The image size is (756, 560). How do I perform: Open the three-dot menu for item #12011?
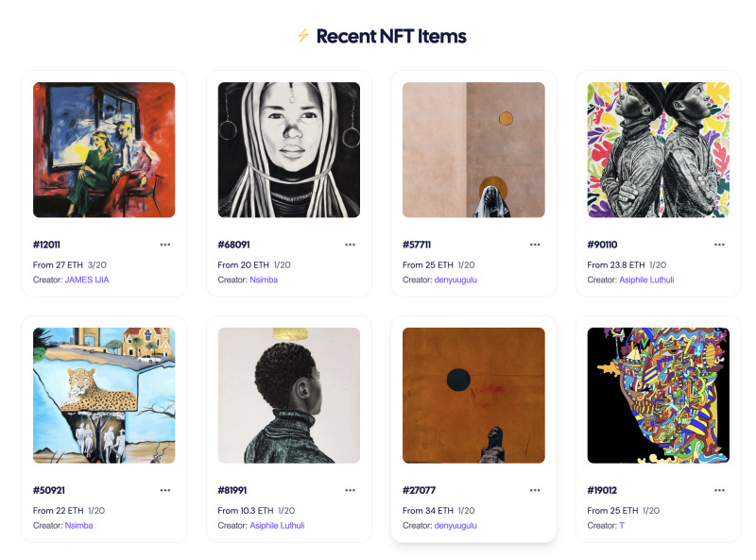click(165, 245)
